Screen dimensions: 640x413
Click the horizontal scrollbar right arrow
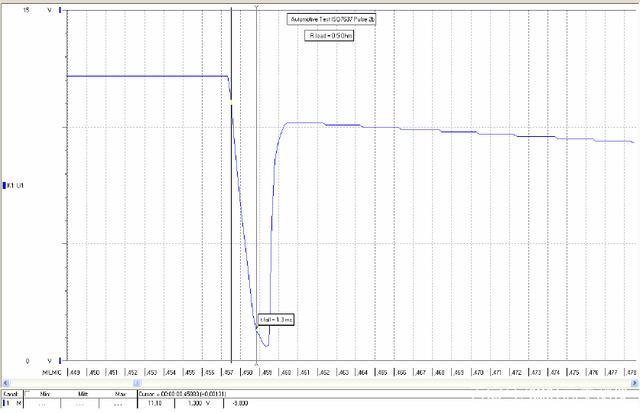[634, 383]
